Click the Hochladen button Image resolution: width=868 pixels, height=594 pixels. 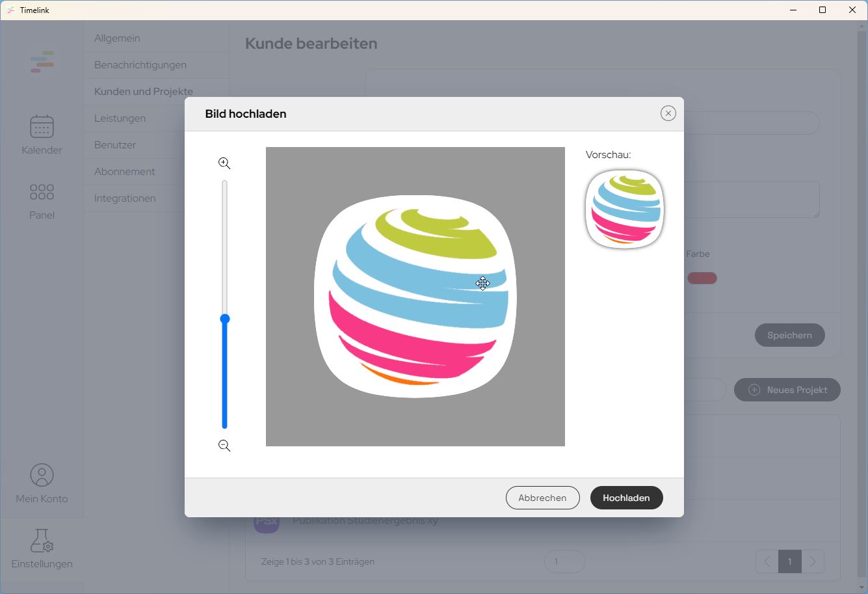pyautogui.click(x=626, y=498)
